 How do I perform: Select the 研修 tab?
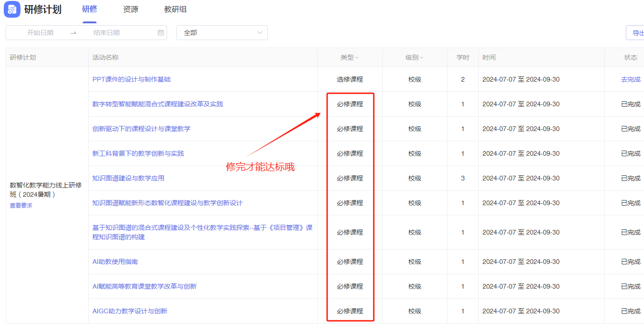click(90, 9)
